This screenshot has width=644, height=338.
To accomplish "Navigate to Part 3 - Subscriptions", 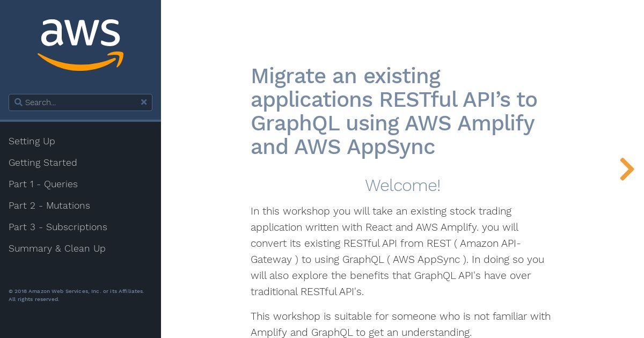I will [x=58, y=227].
